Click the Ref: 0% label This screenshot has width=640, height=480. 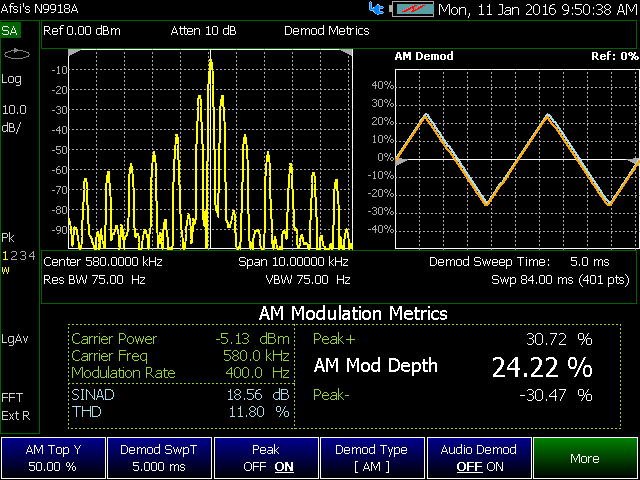click(x=614, y=56)
